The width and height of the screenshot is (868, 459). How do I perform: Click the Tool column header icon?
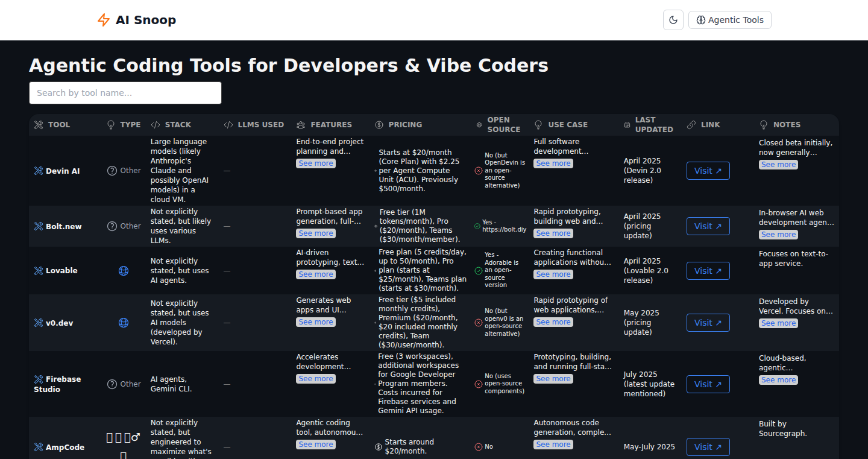tap(39, 125)
